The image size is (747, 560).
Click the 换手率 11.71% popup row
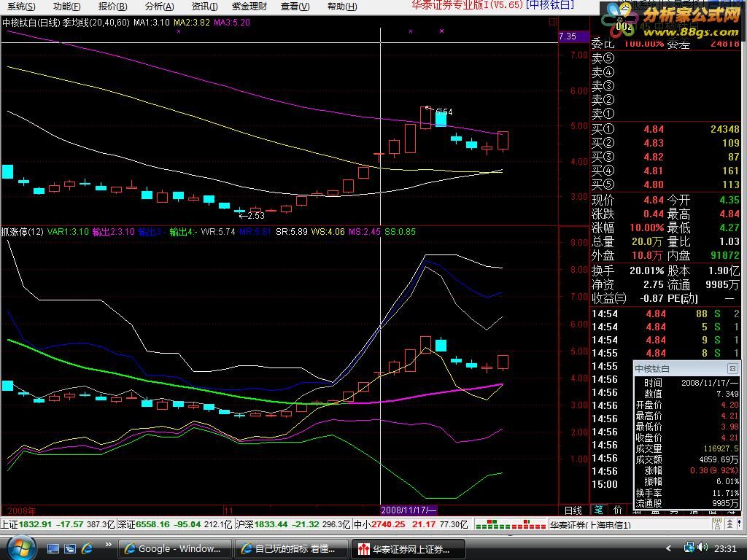pyautogui.click(x=686, y=492)
